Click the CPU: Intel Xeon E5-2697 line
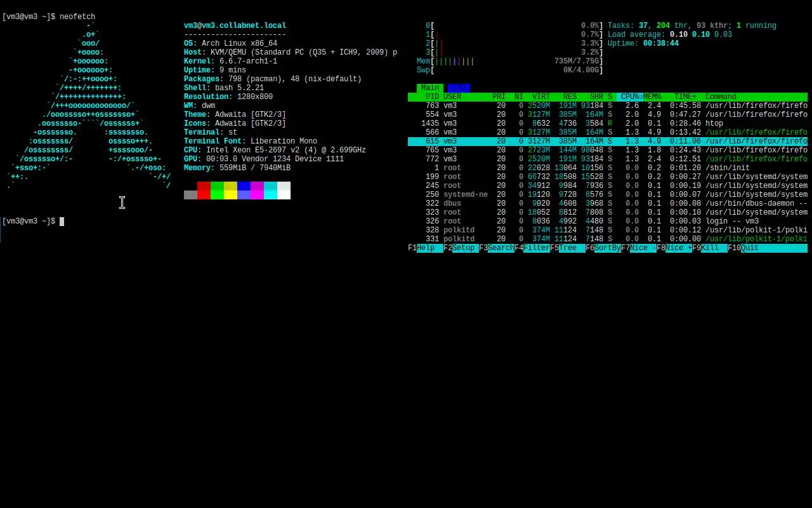Image resolution: width=812 pixels, height=508 pixels. click(275, 150)
